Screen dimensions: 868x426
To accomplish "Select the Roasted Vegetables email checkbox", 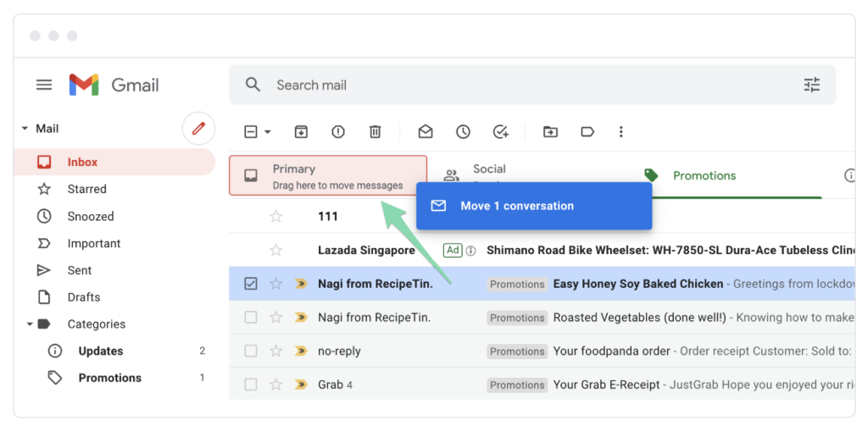I will pyautogui.click(x=251, y=318).
